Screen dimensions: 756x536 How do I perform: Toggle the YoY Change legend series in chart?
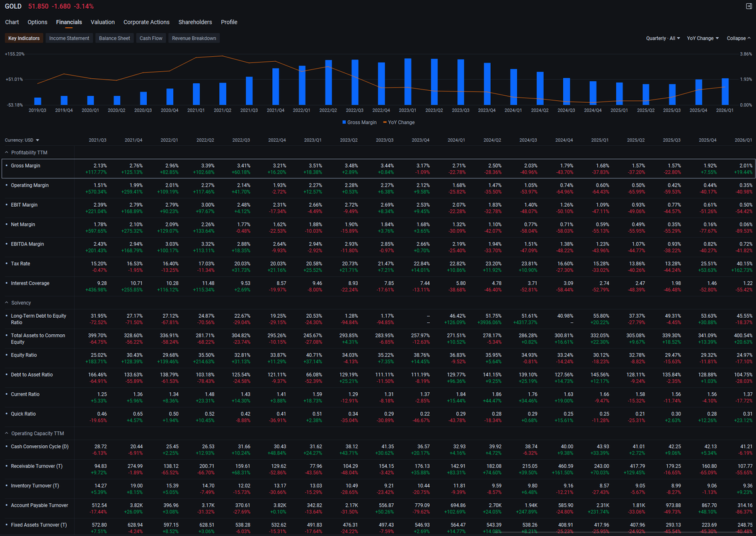pyautogui.click(x=399, y=122)
